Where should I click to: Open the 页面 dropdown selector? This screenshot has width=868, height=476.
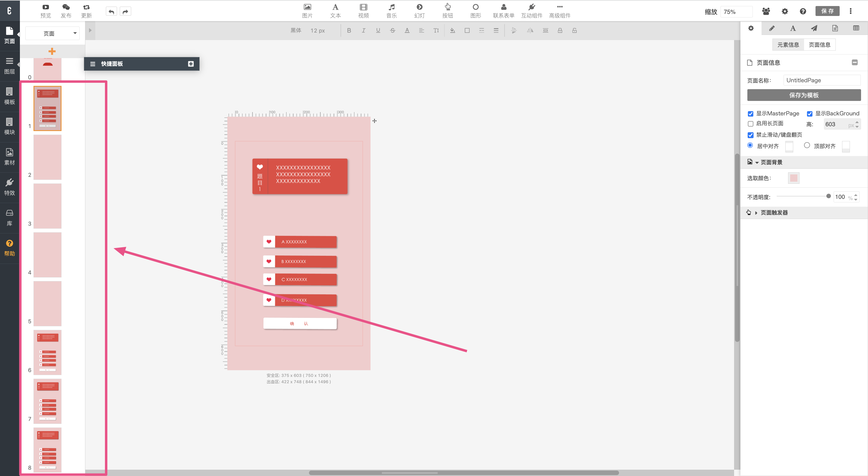pyautogui.click(x=52, y=33)
